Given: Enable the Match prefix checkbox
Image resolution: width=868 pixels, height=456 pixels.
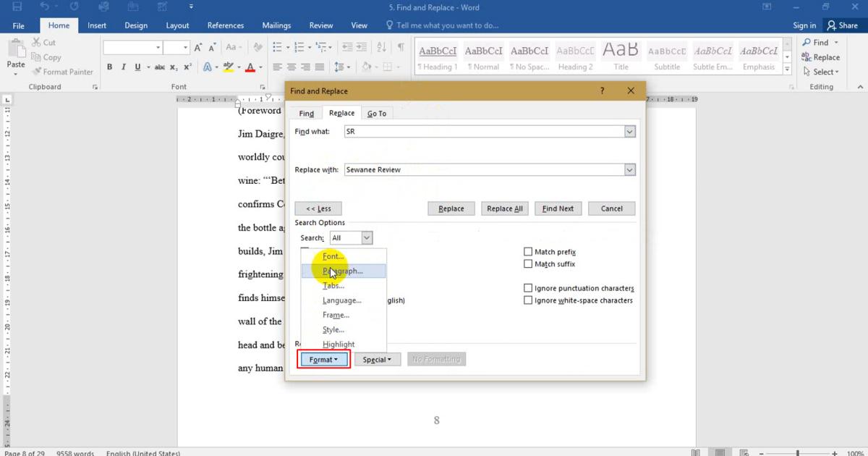Looking at the screenshot, I should point(528,252).
